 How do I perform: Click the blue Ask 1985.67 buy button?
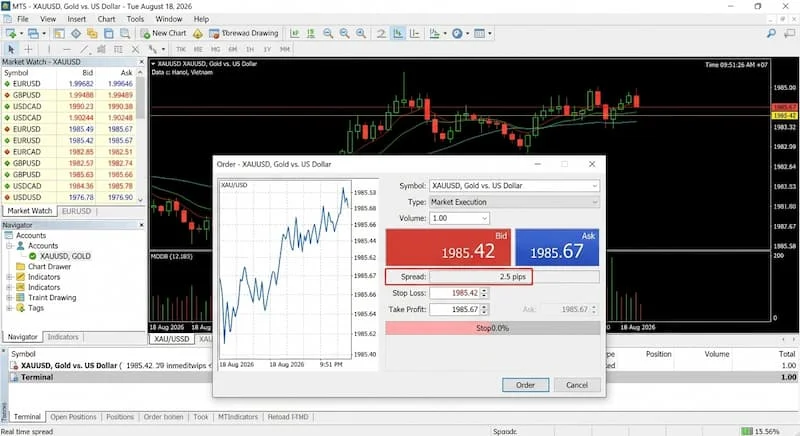(557, 247)
